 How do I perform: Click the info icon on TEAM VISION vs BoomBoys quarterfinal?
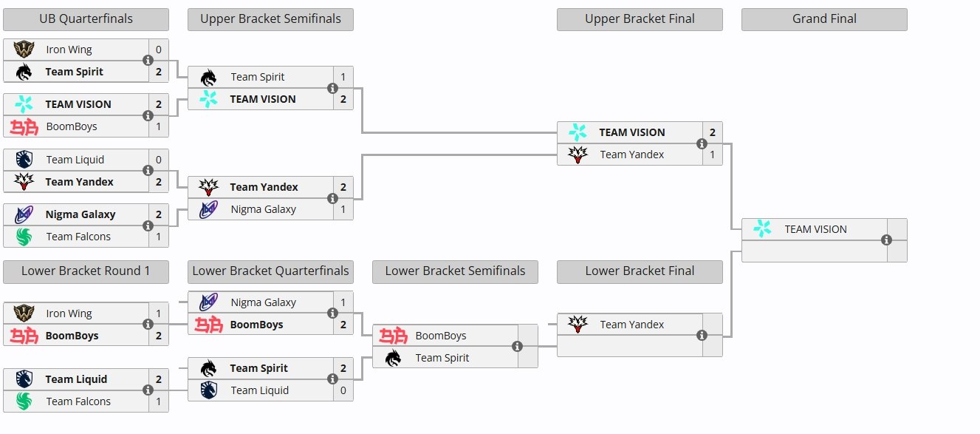[x=148, y=115]
